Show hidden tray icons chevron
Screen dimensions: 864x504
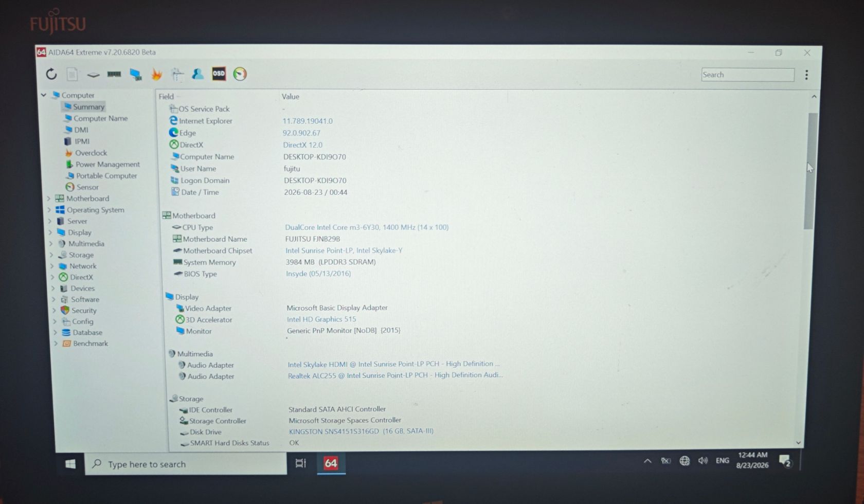coord(647,461)
